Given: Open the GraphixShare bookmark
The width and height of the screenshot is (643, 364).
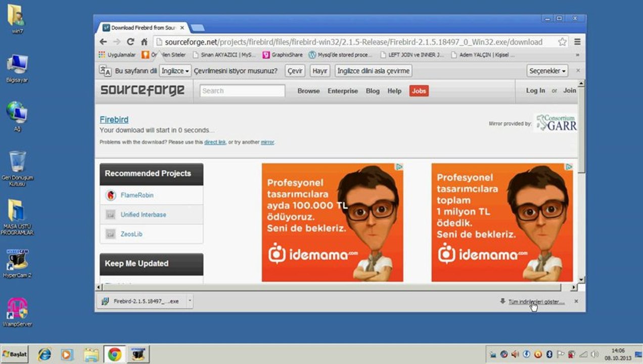Looking at the screenshot, I should point(283,55).
